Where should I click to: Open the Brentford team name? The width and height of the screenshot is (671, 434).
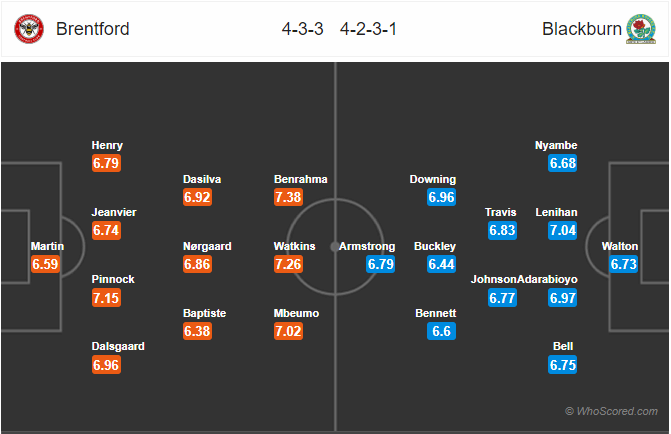[x=93, y=29]
